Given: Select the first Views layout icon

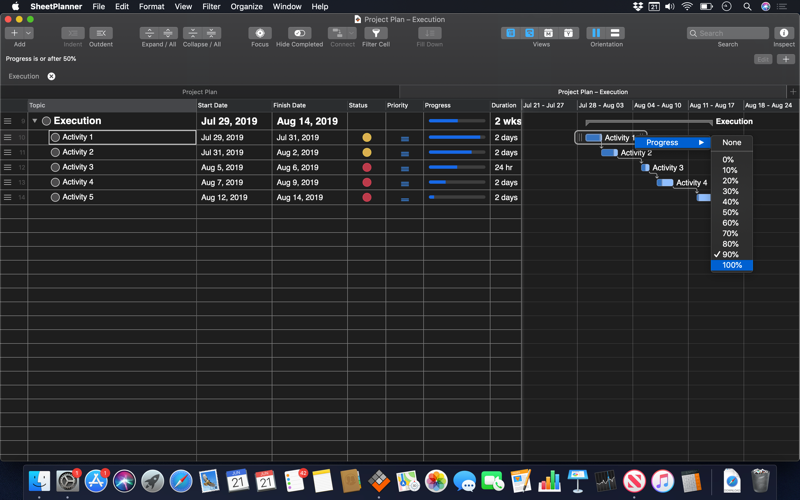Looking at the screenshot, I should pos(510,33).
